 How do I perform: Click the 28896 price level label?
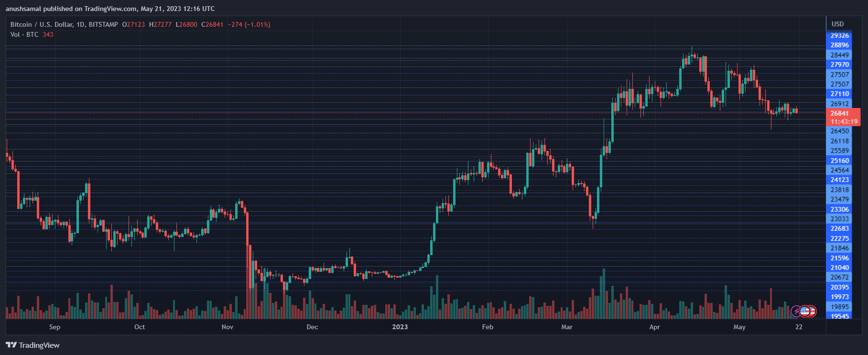(x=839, y=45)
